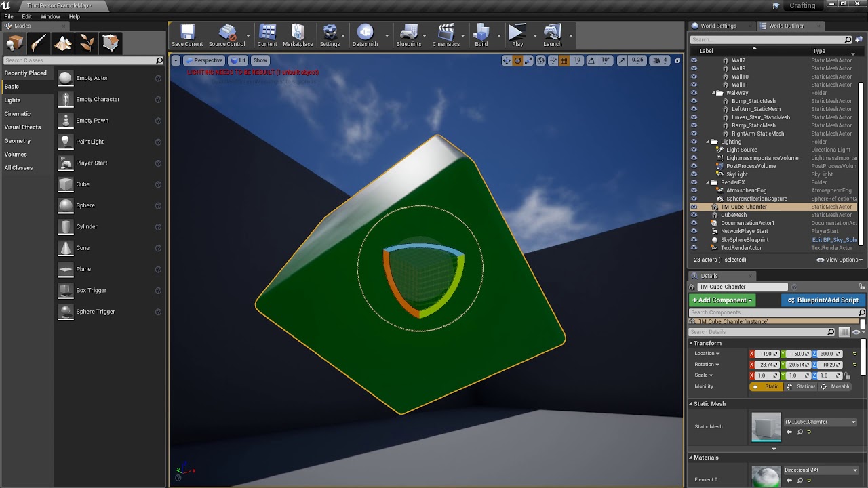Image resolution: width=868 pixels, height=488 pixels.
Task: Toggle visibility of SkyLight actor
Action: (694, 174)
